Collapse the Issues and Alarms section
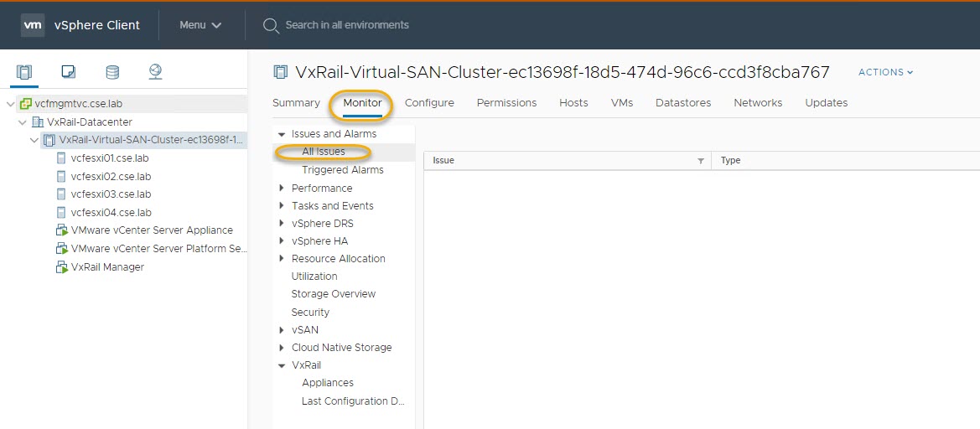 click(282, 134)
